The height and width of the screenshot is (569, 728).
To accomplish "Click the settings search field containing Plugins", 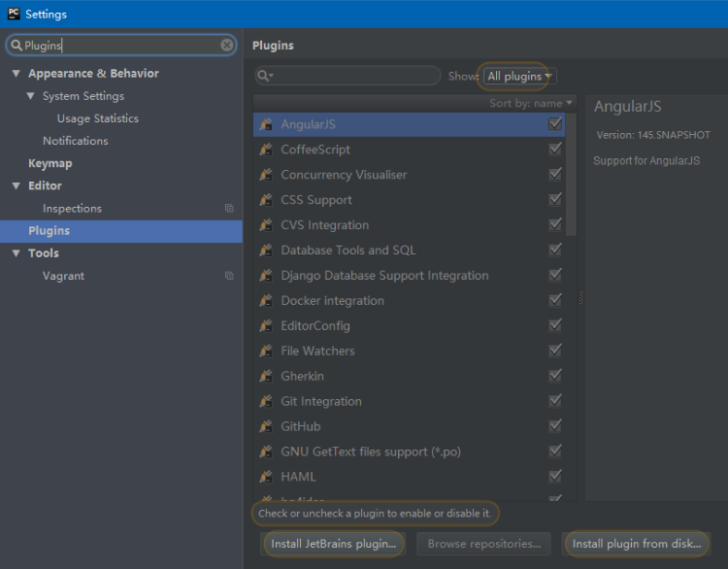I will click(121, 45).
